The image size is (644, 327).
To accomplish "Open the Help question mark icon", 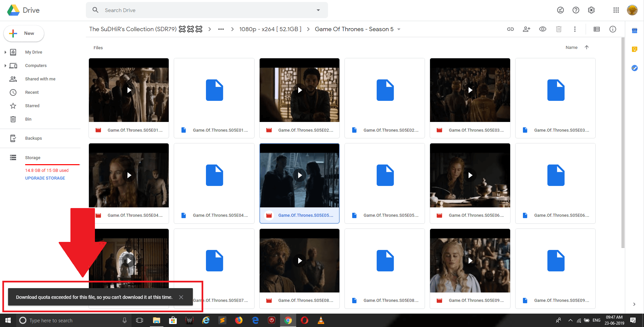I will click(x=576, y=10).
